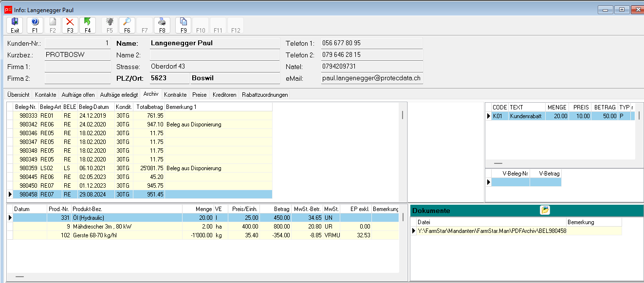Image resolution: width=644 pixels, height=283 pixels.
Task: Click the Ort field showing Boswil
Action: (235, 78)
